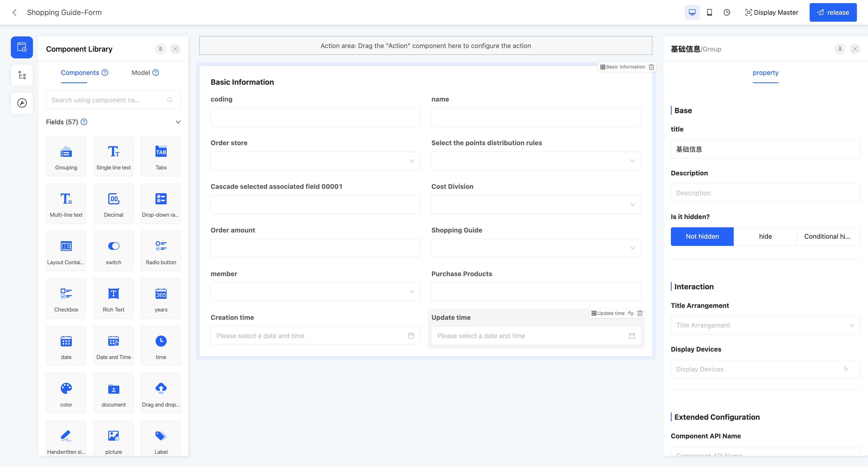868x467 pixels.
Task: Select the Grouping field component
Action: coord(66,156)
